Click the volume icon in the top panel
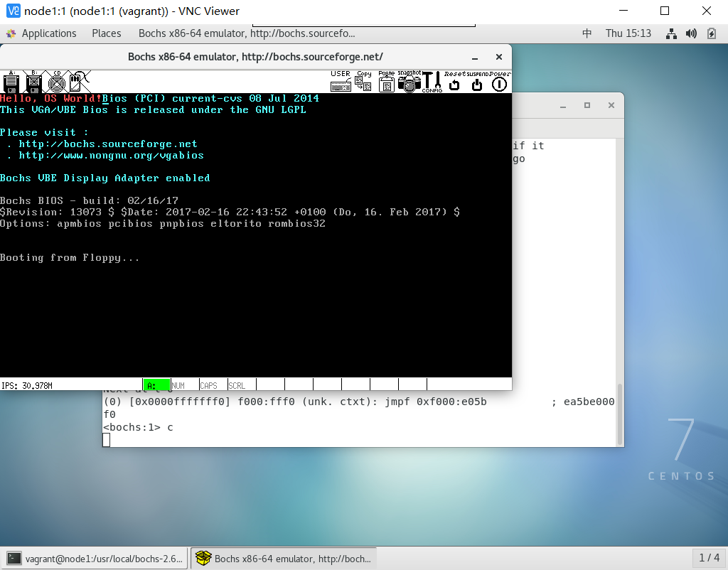The width and height of the screenshot is (728, 570). click(x=690, y=33)
